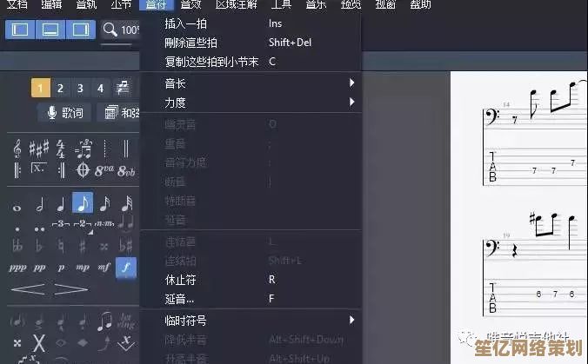Image resolution: width=588 pixels, height=364 pixels.
Task: Click the key signature sharps icon
Action: (x=38, y=149)
